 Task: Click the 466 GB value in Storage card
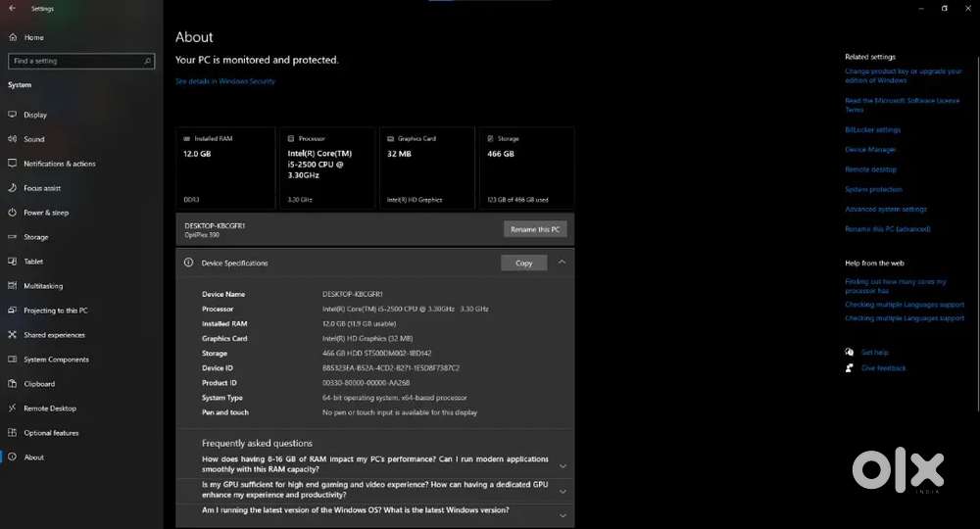[x=501, y=154]
